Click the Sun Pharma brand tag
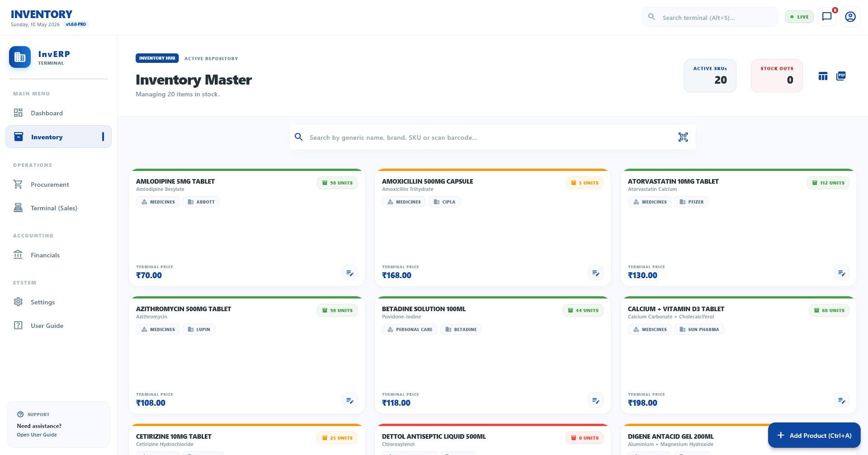The height and width of the screenshot is (455, 868). (x=699, y=329)
